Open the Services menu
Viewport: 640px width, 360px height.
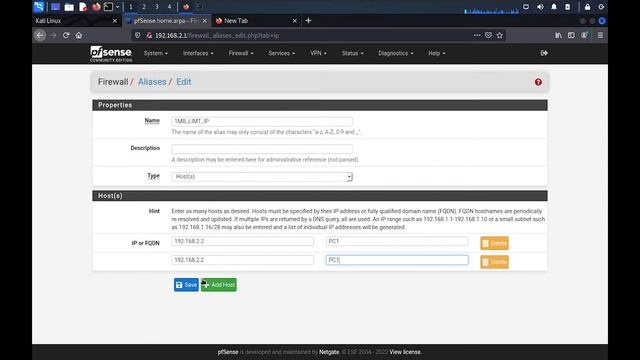click(282, 53)
